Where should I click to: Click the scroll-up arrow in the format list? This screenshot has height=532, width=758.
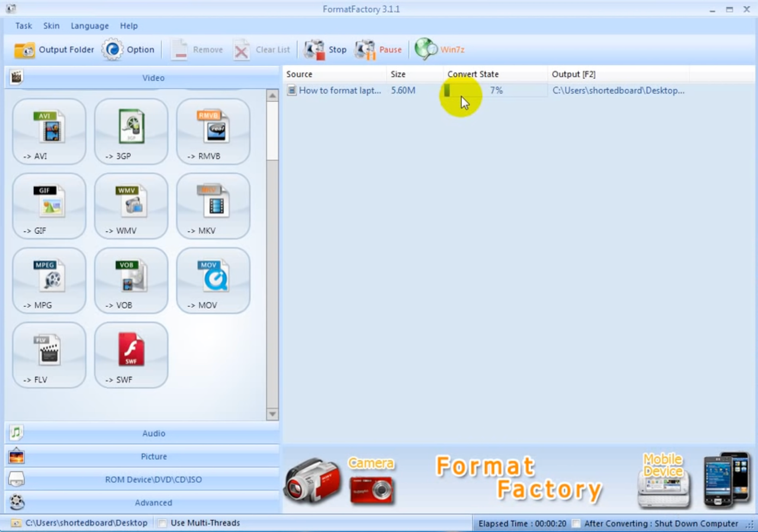pyautogui.click(x=272, y=95)
